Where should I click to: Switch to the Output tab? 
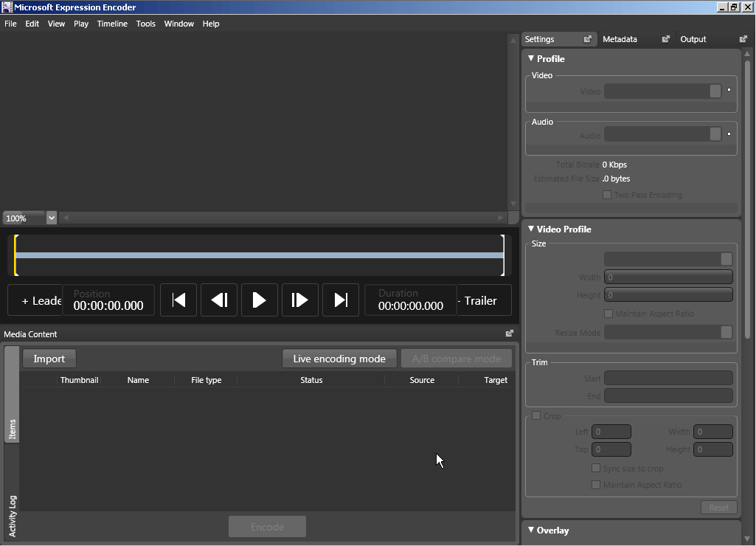click(x=693, y=39)
